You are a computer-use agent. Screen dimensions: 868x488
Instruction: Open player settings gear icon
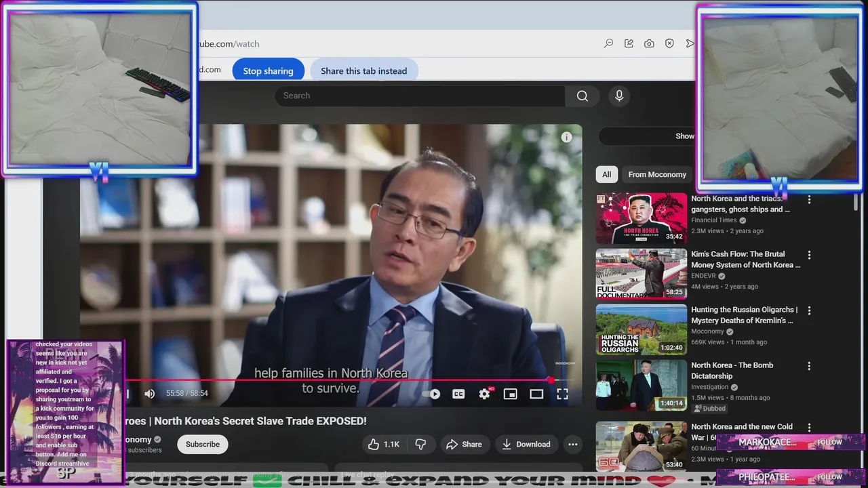coord(484,394)
